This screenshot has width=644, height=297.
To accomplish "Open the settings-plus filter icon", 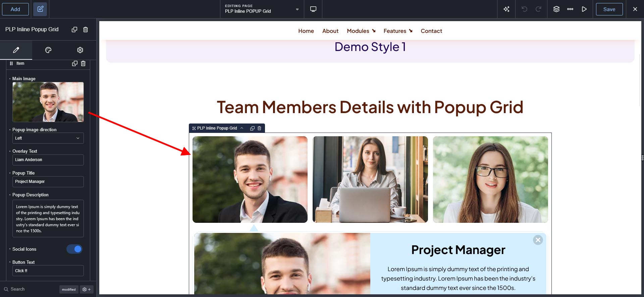I will [87, 289].
